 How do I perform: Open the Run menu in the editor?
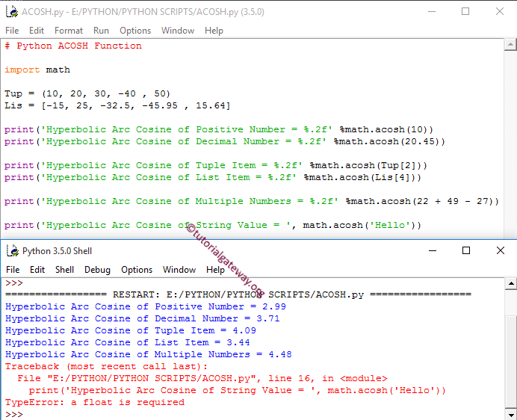pos(101,31)
